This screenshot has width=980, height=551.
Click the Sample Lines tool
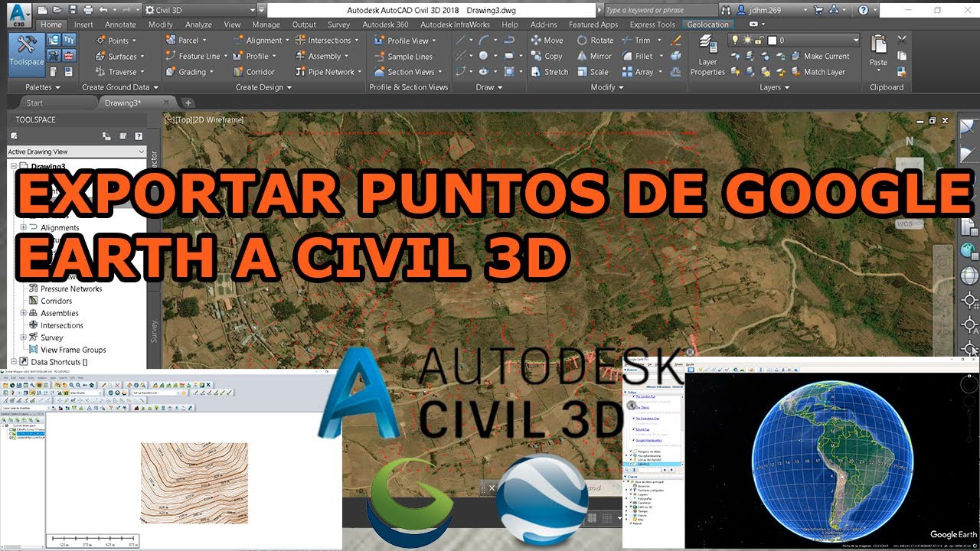pyautogui.click(x=403, y=57)
